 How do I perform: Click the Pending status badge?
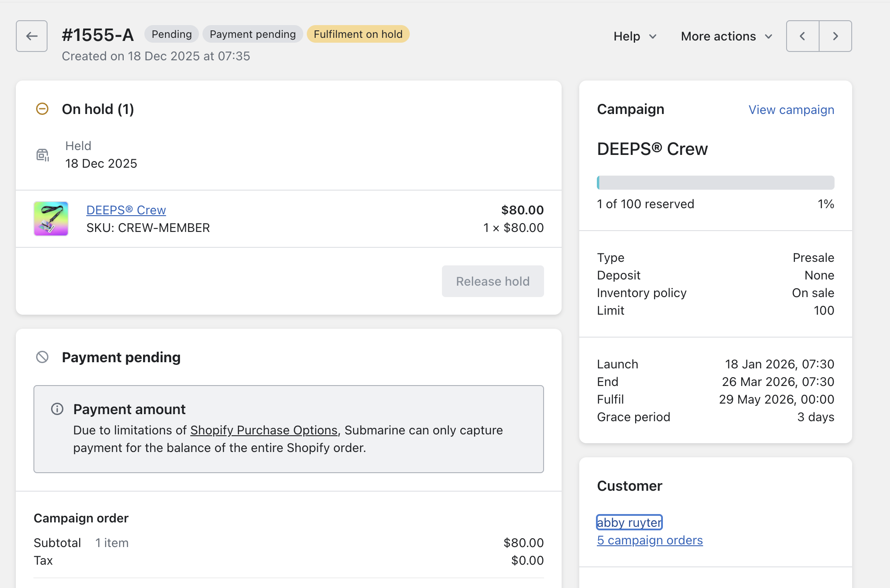click(x=172, y=34)
